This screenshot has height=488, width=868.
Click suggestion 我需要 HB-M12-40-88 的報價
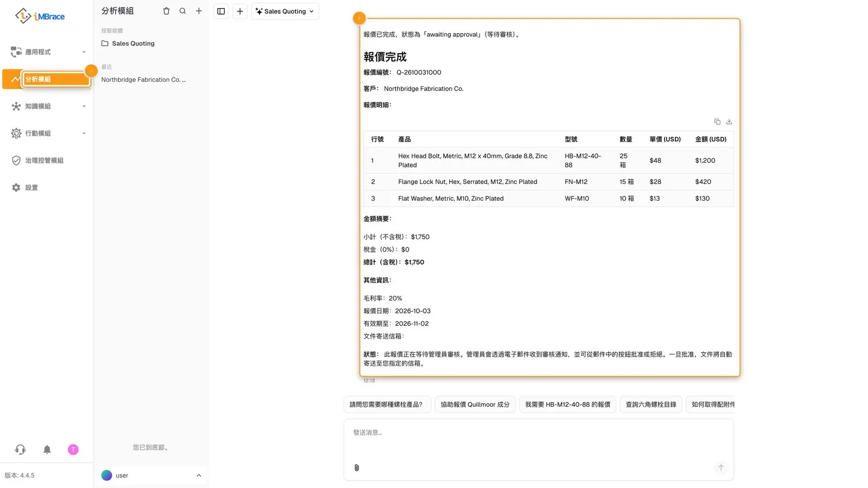(567, 404)
